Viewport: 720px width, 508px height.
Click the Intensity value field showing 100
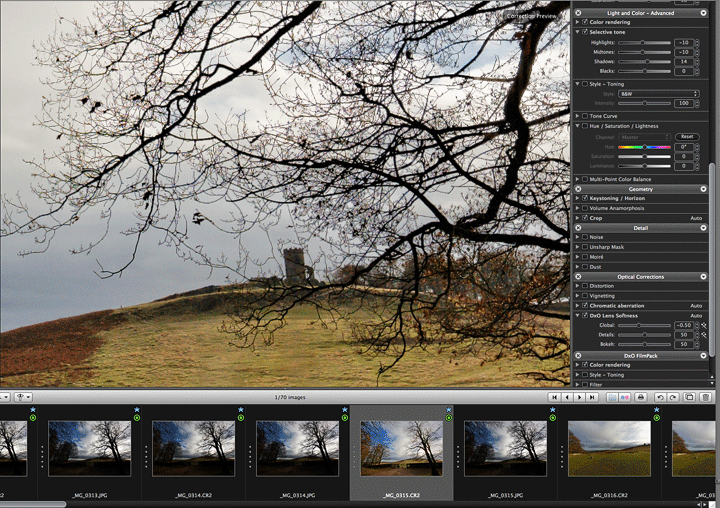coord(684,103)
